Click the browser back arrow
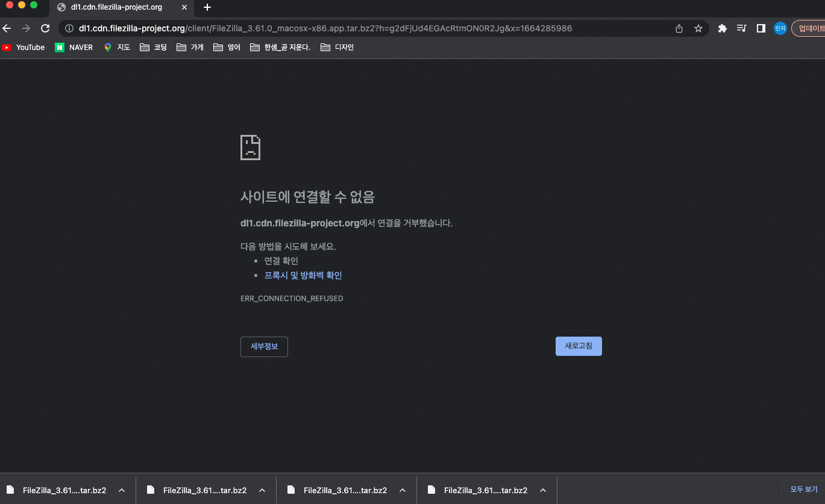Screen dimensions: 825x504 pyautogui.click(x=7, y=28)
